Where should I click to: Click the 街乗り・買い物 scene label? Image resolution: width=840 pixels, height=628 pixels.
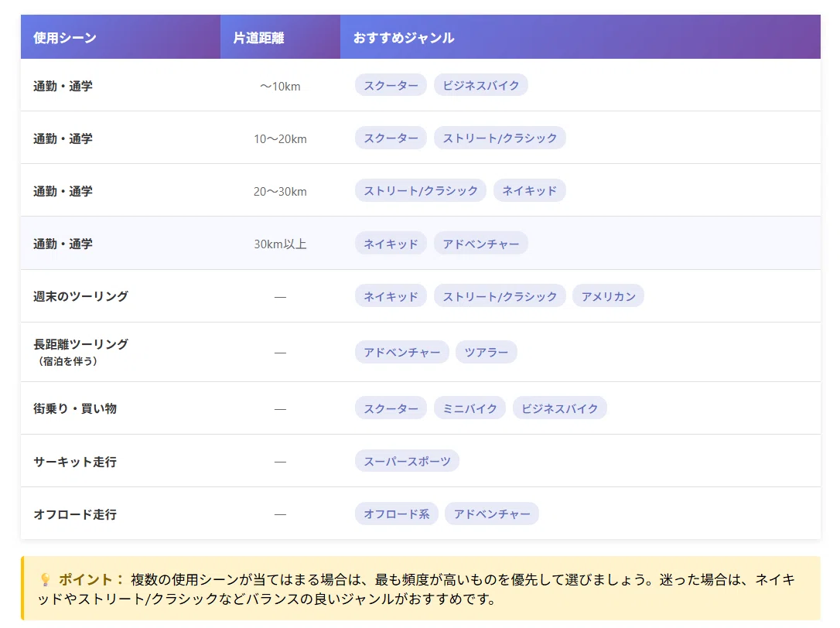point(75,408)
